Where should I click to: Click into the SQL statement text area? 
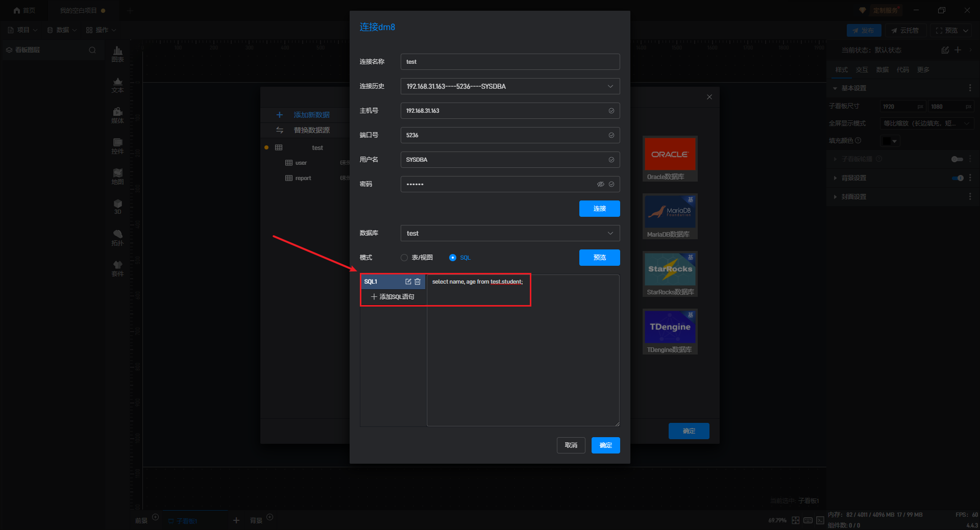523,357
